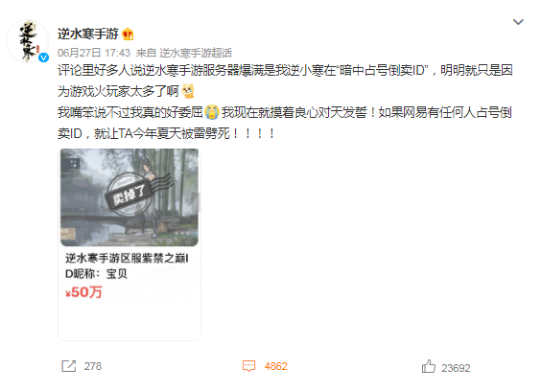Click the 23692 likes count

pos(456,368)
